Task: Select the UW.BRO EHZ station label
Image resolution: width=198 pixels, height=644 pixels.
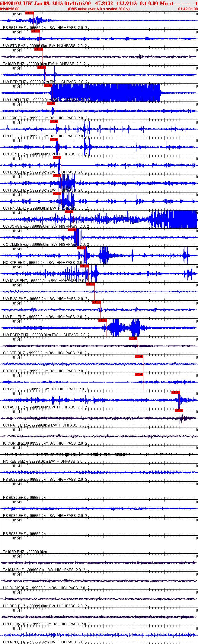Action: tap(45, 172)
